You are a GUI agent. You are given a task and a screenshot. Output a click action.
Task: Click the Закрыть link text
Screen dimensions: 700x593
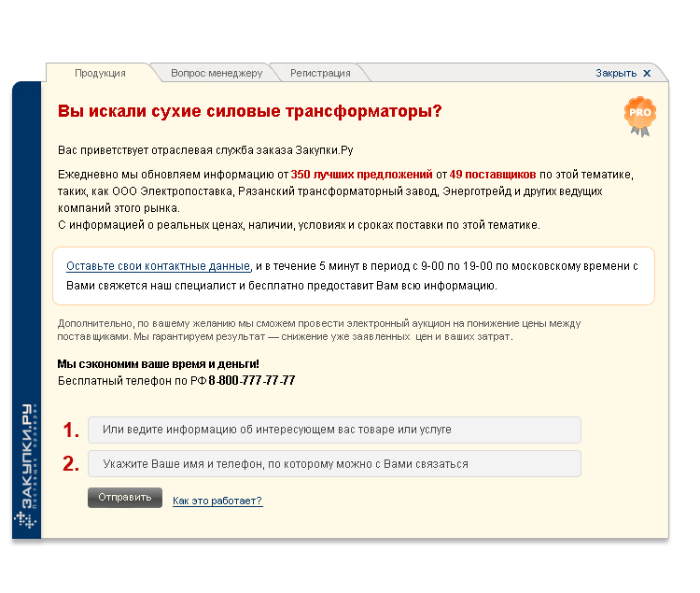pyautogui.click(x=616, y=73)
